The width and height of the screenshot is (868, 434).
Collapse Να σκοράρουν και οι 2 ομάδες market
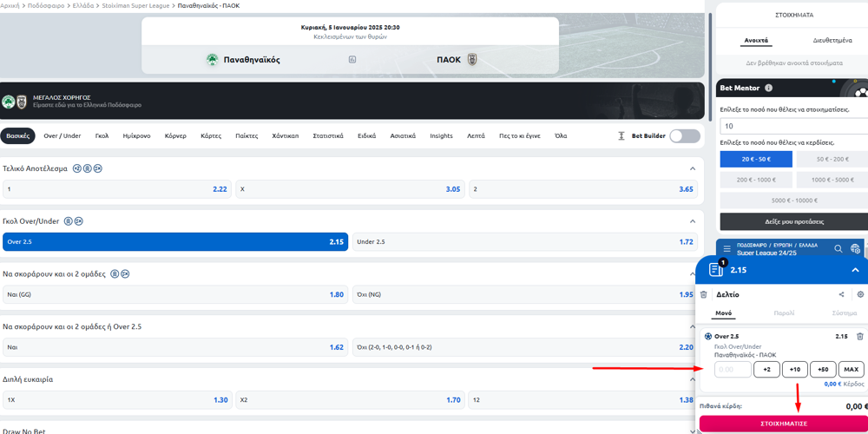(692, 274)
